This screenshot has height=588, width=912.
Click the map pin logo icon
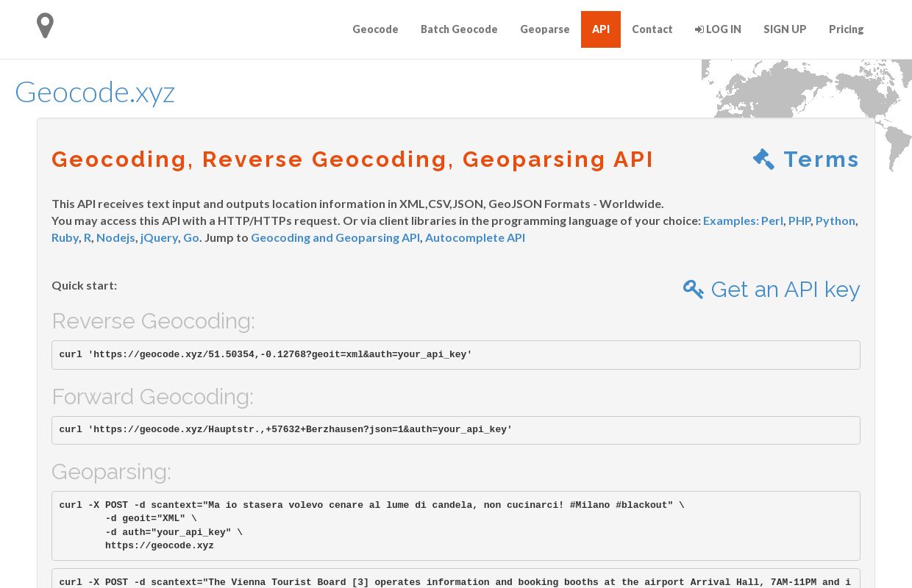coord(45,26)
